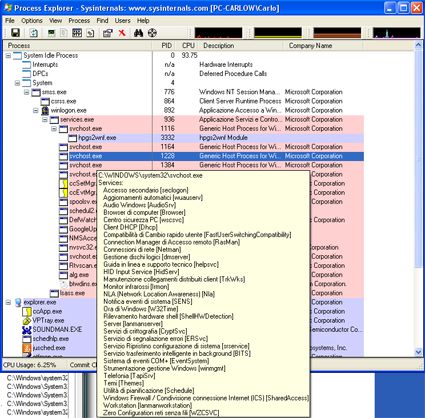The width and height of the screenshot is (425, 418).
Task: Open the orange physical memory graph
Action: tap(337, 33)
